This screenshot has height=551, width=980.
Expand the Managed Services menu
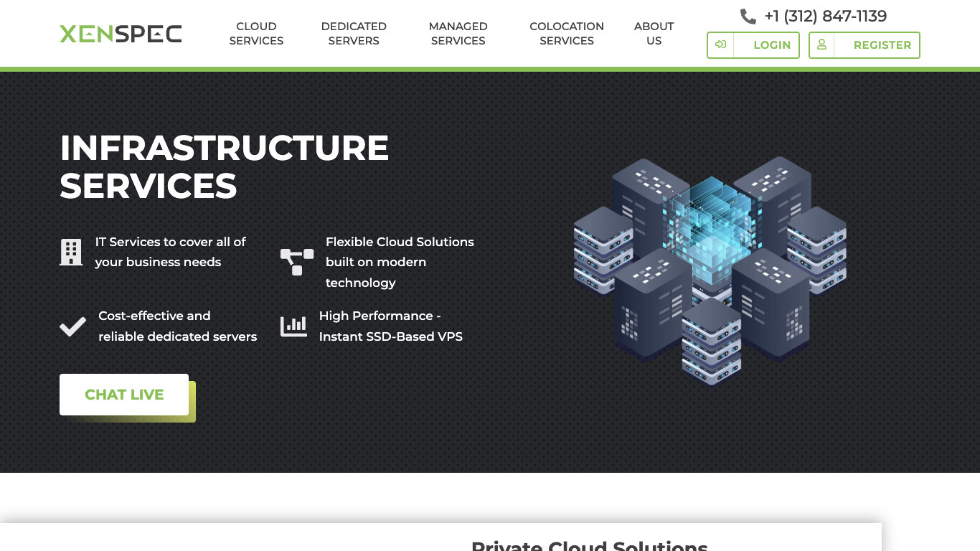coord(458,34)
